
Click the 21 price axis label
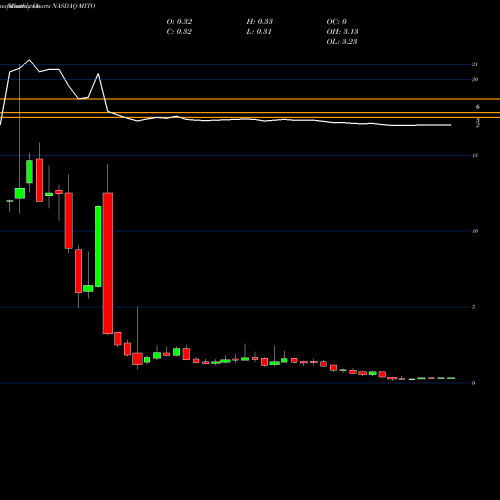pyautogui.click(x=475, y=64)
